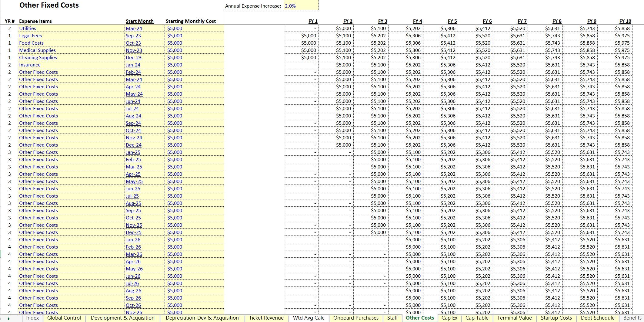Click the Annual Expense Increase label
Image resolution: width=644 pixels, height=322 pixels.
[x=253, y=6]
